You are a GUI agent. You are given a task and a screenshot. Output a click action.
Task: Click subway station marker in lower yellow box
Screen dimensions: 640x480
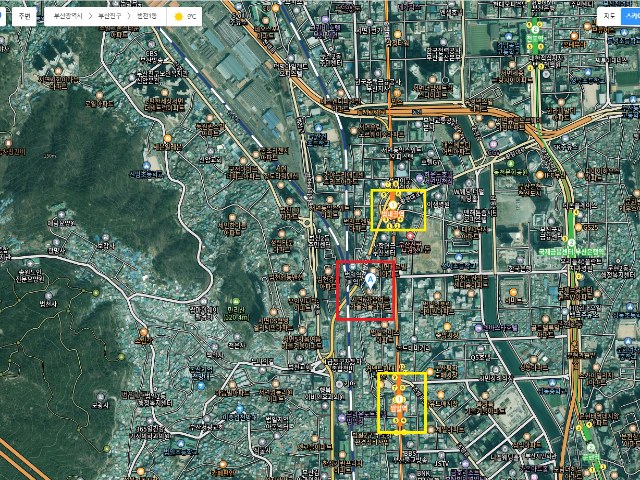point(398,400)
